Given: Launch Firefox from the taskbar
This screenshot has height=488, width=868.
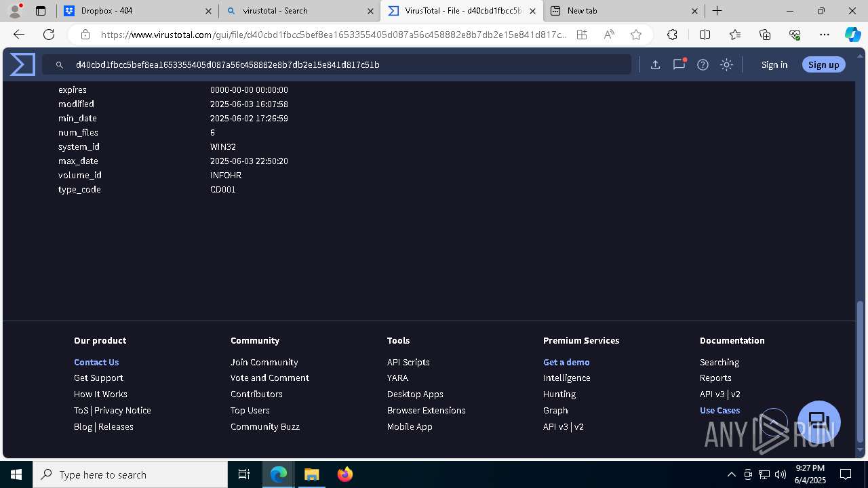Looking at the screenshot, I should [345, 474].
